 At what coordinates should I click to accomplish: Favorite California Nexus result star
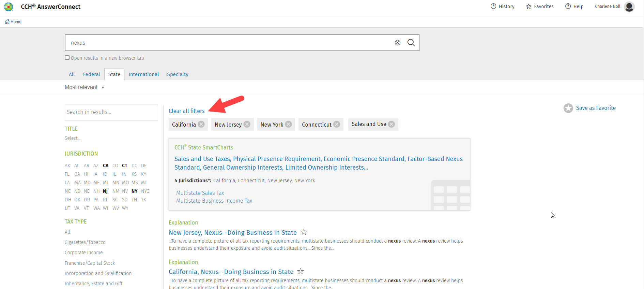(301, 271)
